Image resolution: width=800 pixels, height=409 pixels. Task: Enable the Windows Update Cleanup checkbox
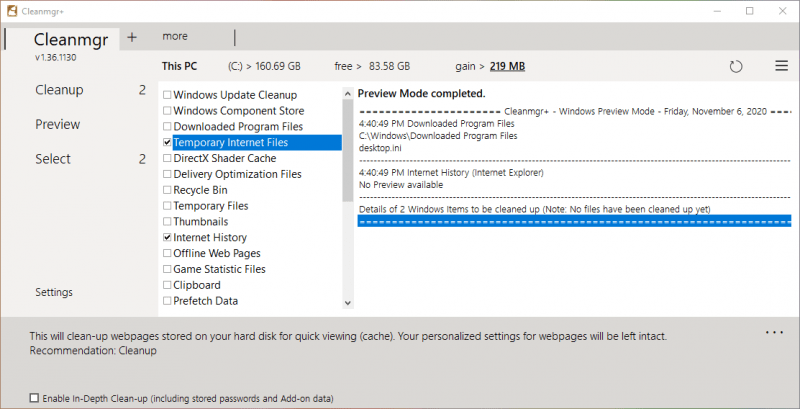[x=167, y=95]
